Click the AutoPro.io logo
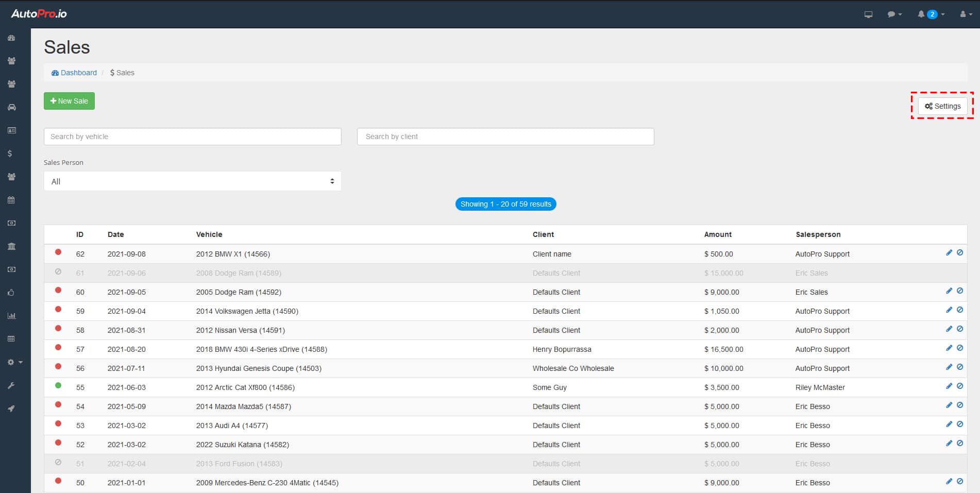 (x=39, y=14)
